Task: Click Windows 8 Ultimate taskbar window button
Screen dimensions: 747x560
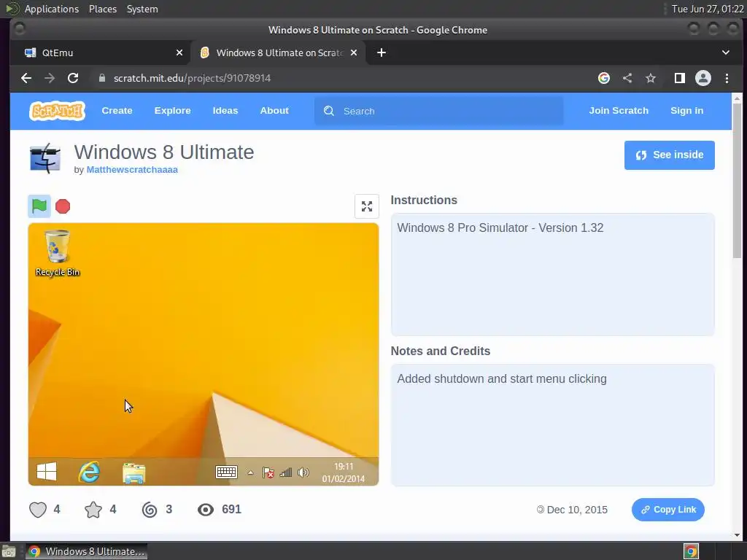Action: tap(86, 551)
